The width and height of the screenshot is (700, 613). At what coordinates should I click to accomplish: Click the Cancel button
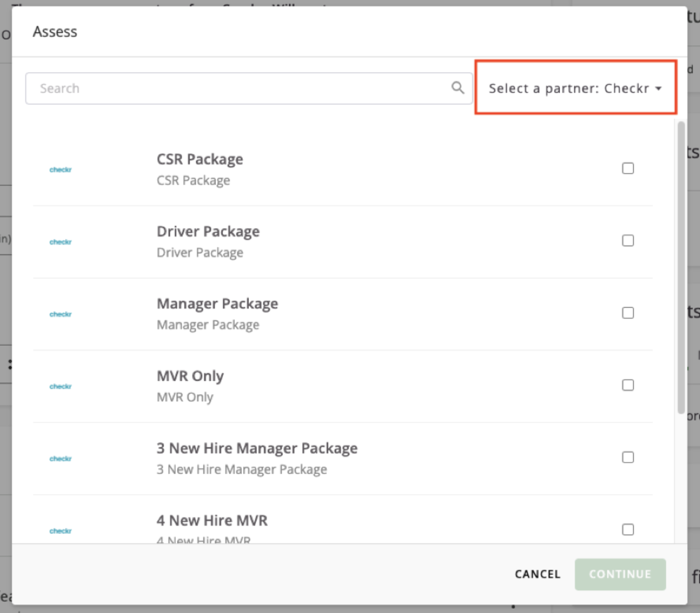coord(538,574)
